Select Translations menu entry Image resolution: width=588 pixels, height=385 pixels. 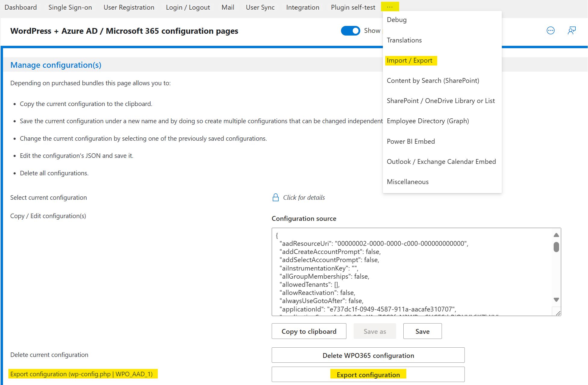(404, 40)
